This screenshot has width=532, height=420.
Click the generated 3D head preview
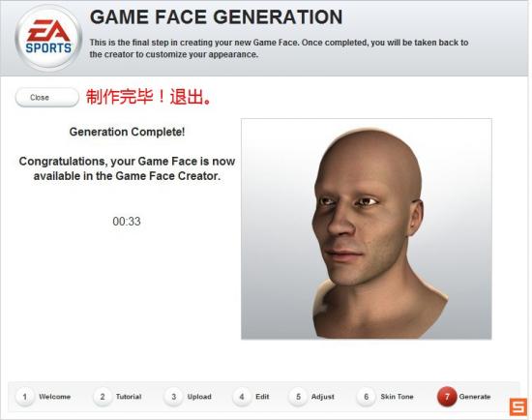[x=367, y=228]
